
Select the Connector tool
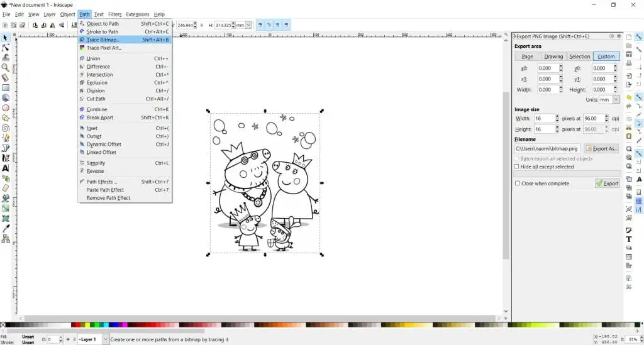click(5, 238)
